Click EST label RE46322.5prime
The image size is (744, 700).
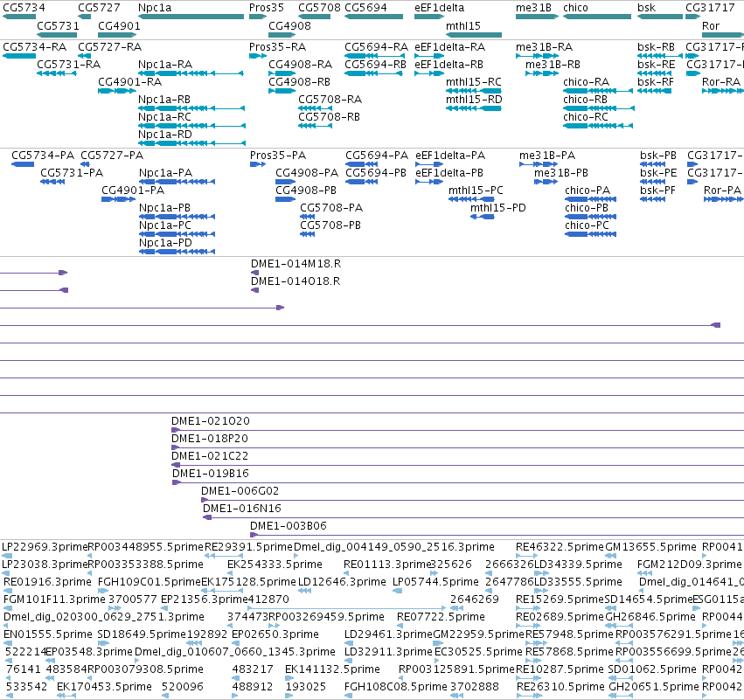pyautogui.click(x=560, y=547)
